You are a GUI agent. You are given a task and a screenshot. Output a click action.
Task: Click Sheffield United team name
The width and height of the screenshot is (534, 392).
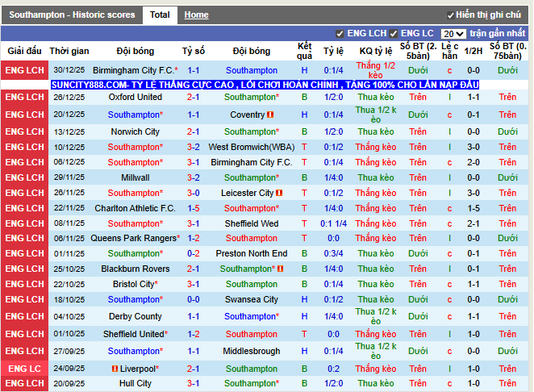(134, 335)
